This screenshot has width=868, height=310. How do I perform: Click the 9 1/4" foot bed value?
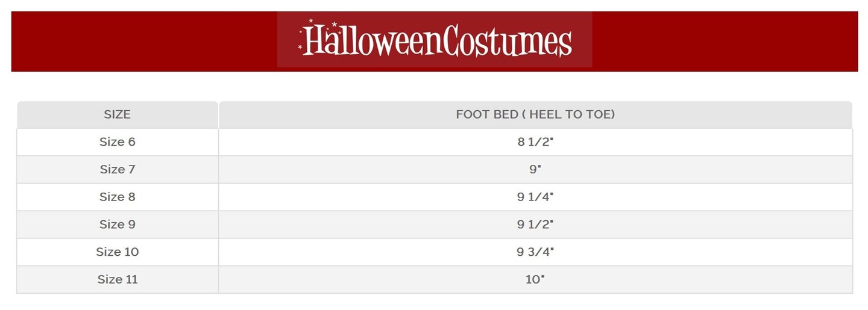click(535, 197)
